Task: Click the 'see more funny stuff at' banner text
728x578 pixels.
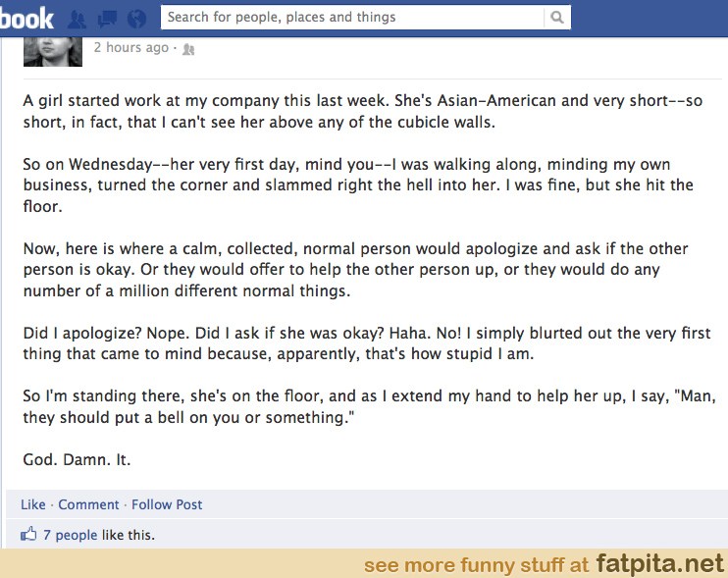Action: (476, 565)
